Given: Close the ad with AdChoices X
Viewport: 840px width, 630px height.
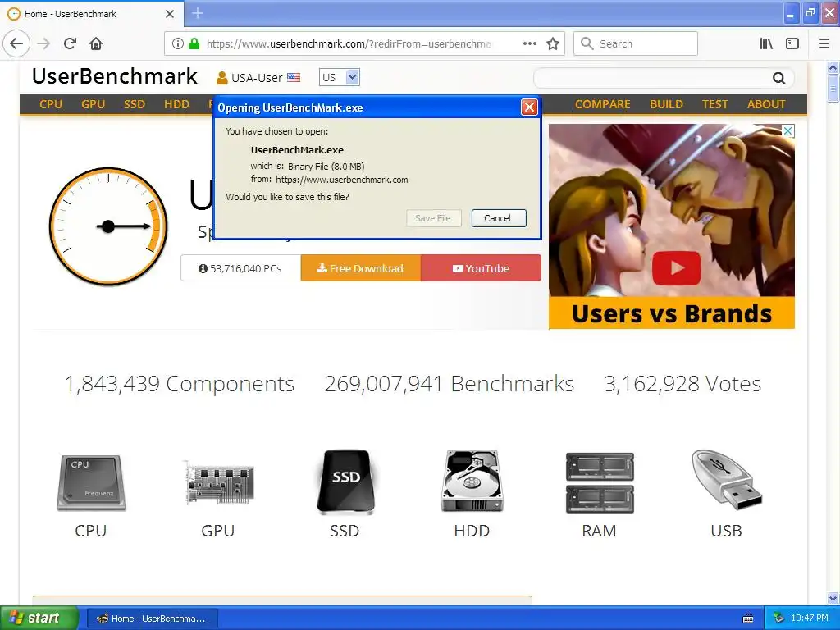Looking at the screenshot, I should 787,130.
